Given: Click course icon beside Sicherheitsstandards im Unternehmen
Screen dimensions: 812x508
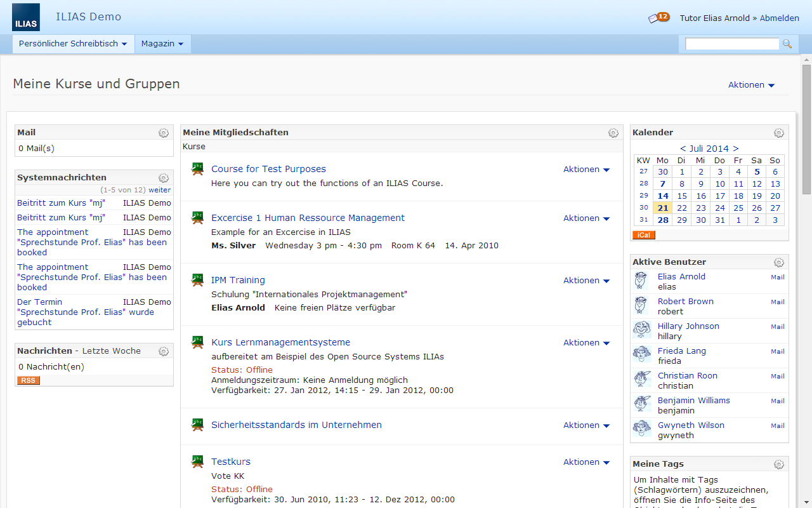Looking at the screenshot, I should point(197,425).
